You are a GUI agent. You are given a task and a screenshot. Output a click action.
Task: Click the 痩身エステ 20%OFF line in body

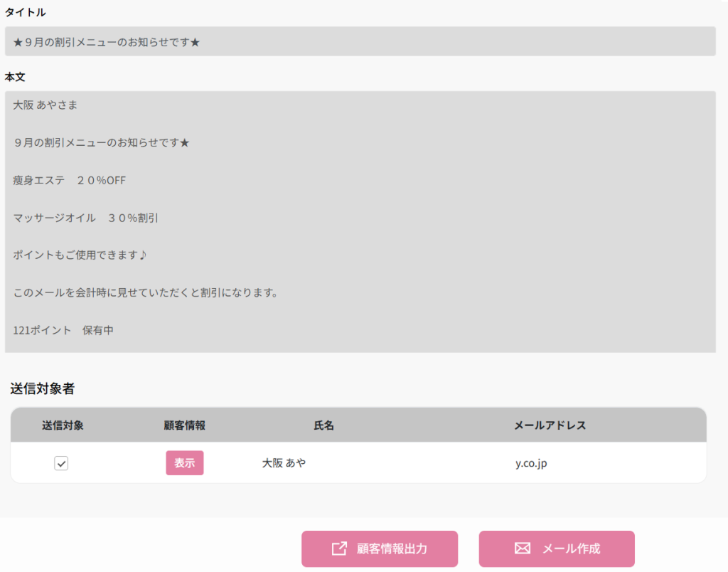tap(69, 181)
